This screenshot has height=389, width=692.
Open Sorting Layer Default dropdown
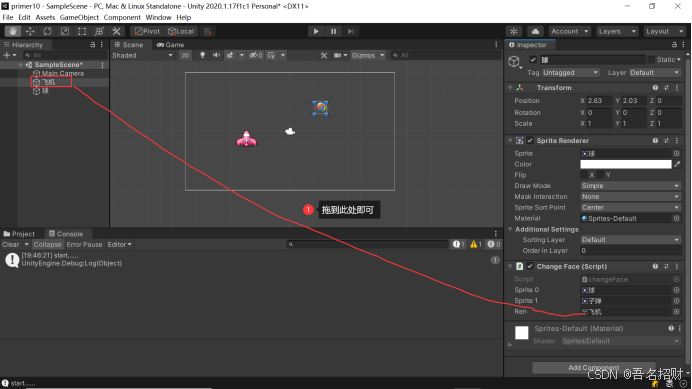[630, 240]
